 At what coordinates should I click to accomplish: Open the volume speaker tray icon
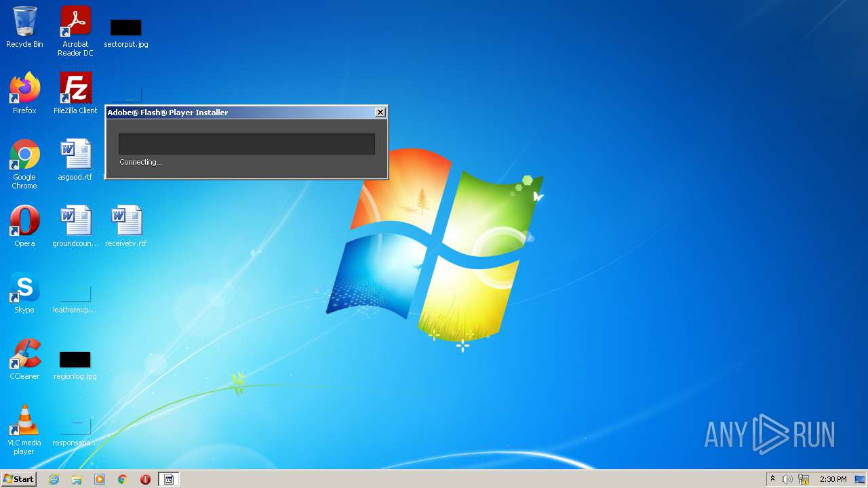tap(787, 479)
